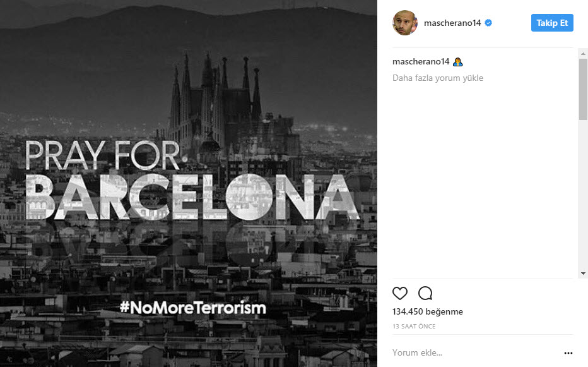
Task: Click the BARCELONA lettering in the photo
Action: coord(193,197)
